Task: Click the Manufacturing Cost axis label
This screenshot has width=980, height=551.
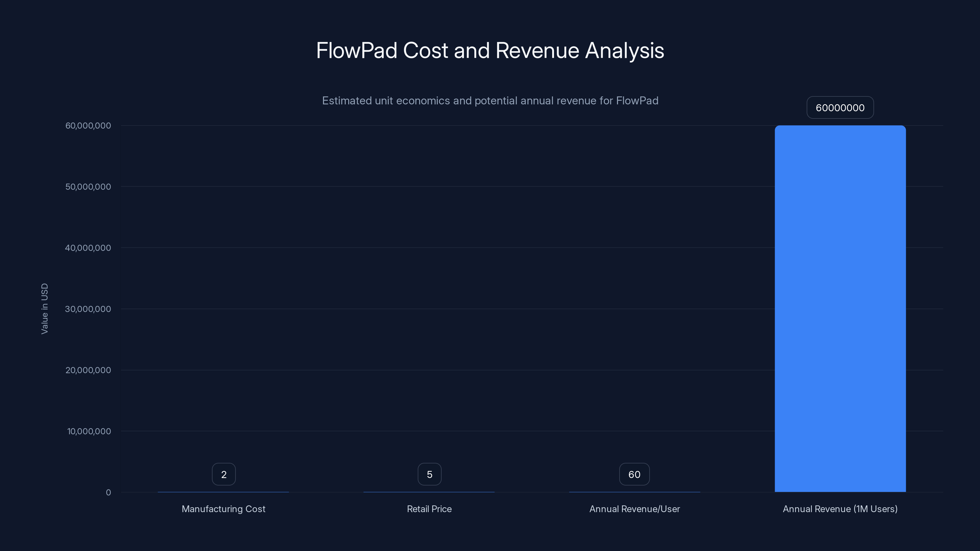Action: click(223, 509)
